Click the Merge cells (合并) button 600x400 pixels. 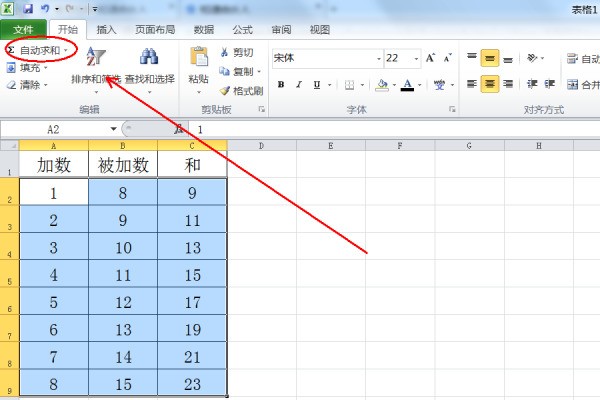coord(583,84)
